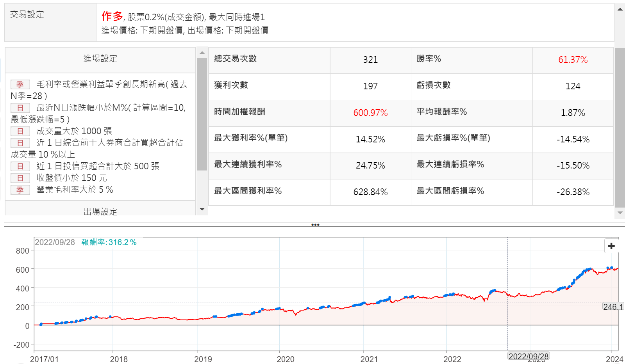Click the 季 badge beside 毛利率或營業利益 condition
The width and height of the screenshot is (625, 364).
point(20,85)
